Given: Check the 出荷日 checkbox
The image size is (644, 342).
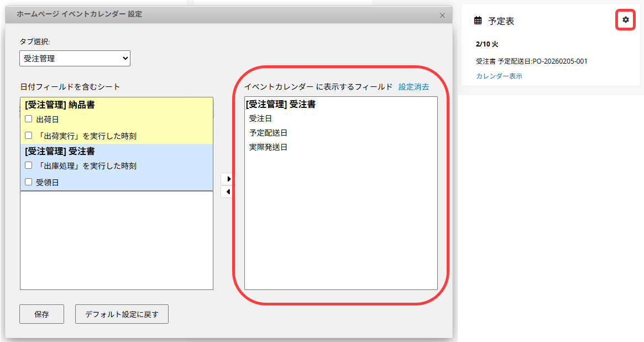Looking at the screenshot, I should point(29,119).
